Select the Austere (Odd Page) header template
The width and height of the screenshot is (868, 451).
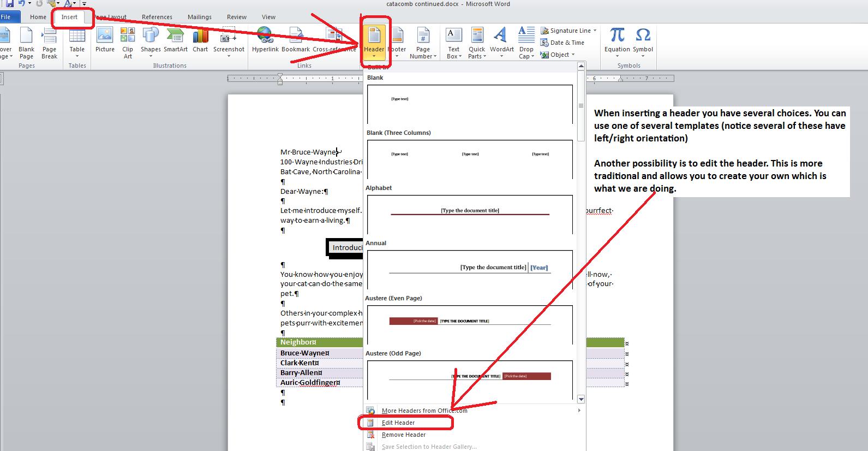point(470,380)
